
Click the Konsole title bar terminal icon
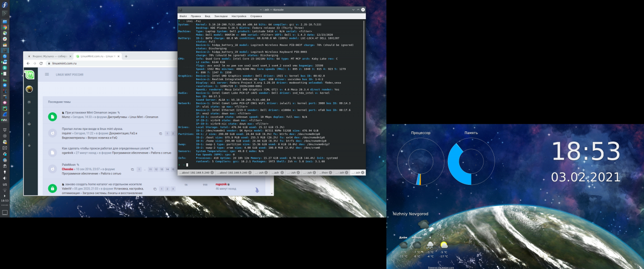pyautogui.click(x=181, y=10)
